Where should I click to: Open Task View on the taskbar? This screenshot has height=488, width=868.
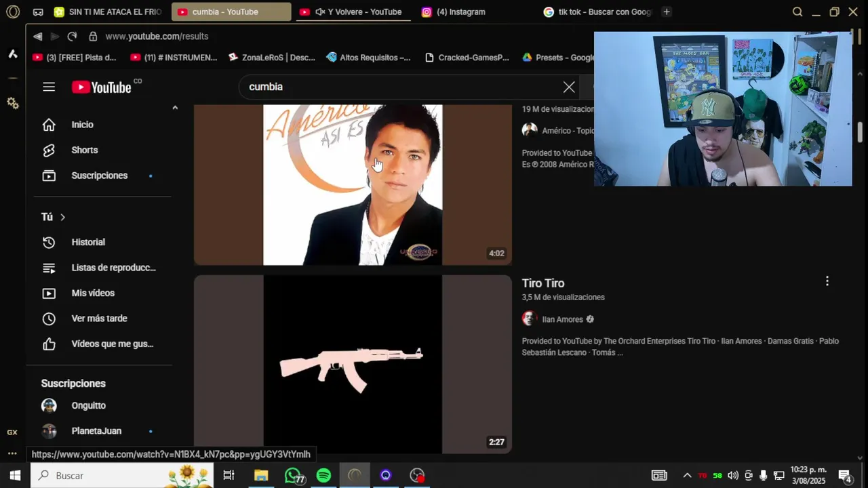pos(229,475)
